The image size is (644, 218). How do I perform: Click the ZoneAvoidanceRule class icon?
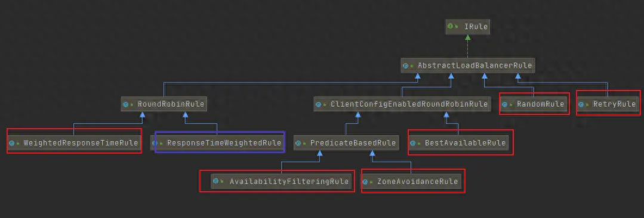(x=365, y=182)
